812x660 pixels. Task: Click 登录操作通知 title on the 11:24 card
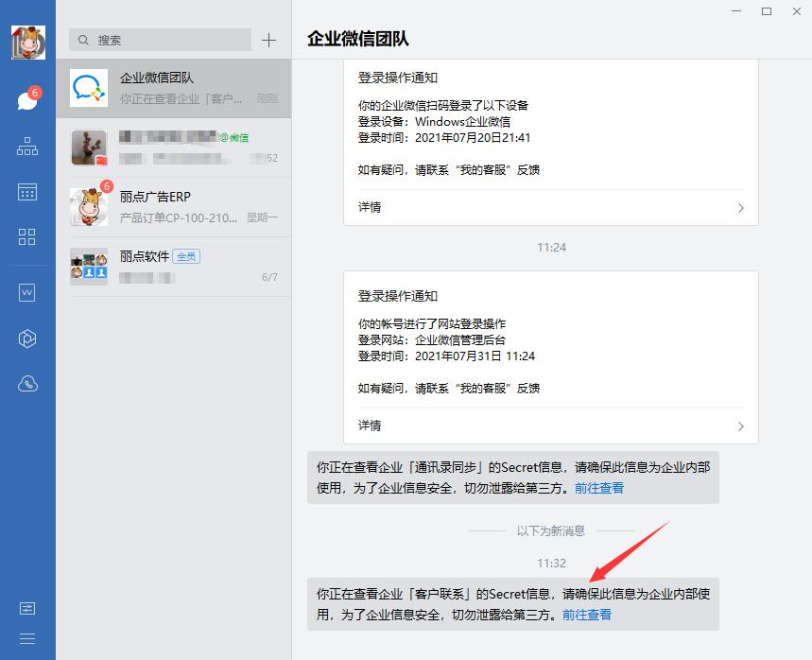click(398, 296)
